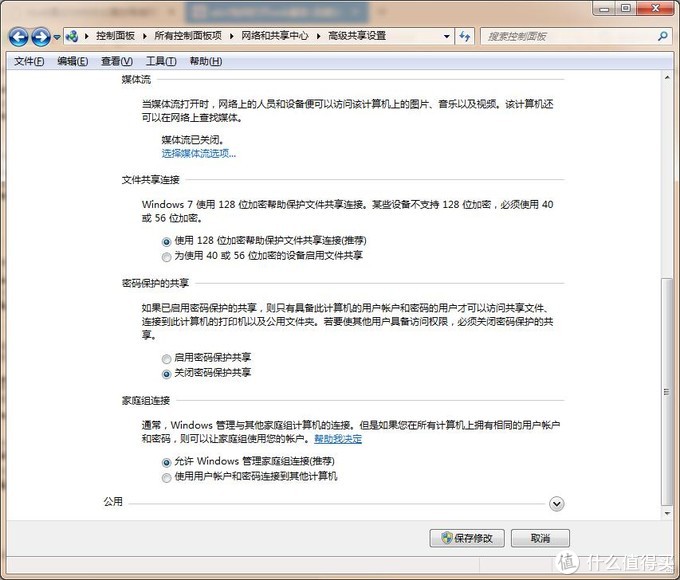680x580 pixels.
Task: Select 为使用 40 或 56 位加密 radio option
Action: 166,257
